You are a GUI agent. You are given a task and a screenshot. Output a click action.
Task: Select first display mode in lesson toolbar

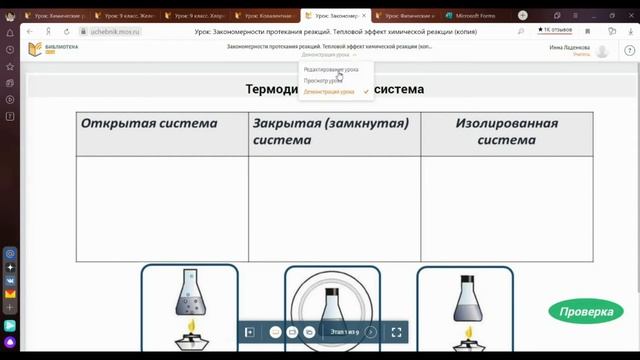pos(276,332)
